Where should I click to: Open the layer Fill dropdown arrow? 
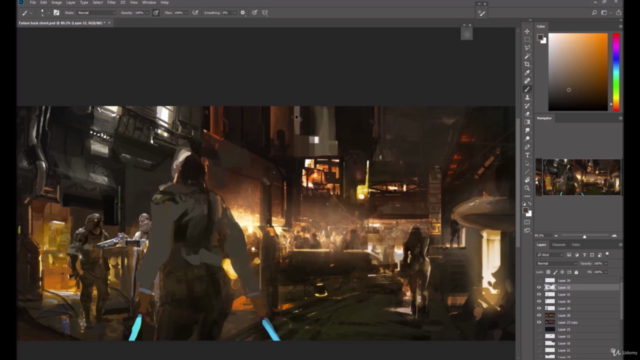coord(606,272)
